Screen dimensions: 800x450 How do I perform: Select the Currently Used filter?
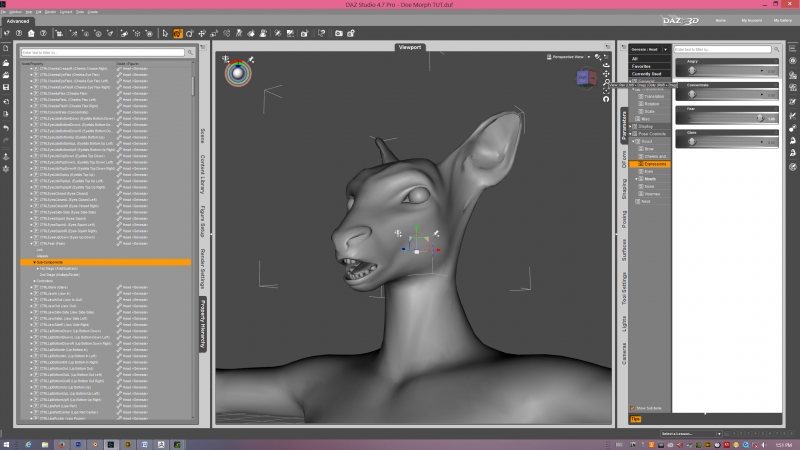coord(647,73)
